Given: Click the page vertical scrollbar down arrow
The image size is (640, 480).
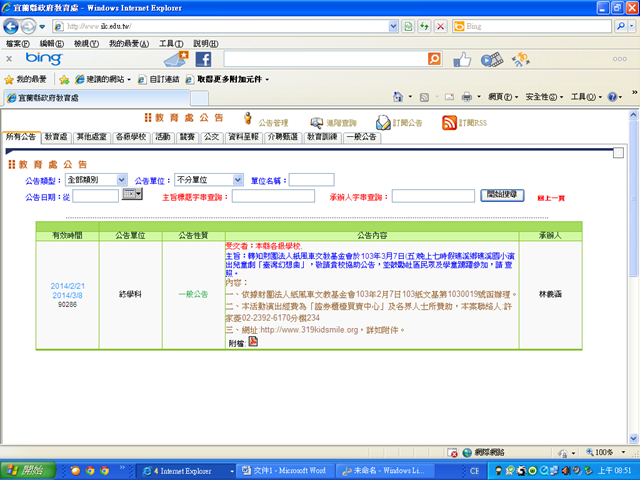Looking at the screenshot, I should click(633, 438).
